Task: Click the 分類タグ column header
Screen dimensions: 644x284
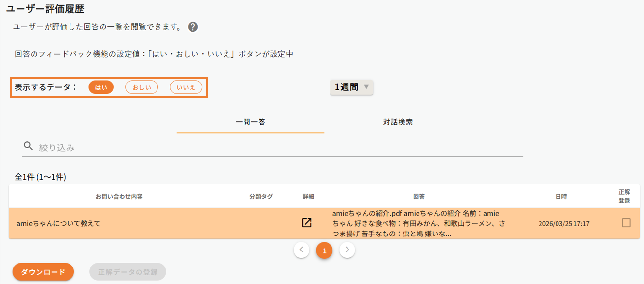Action: pyautogui.click(x=261, y=197)
